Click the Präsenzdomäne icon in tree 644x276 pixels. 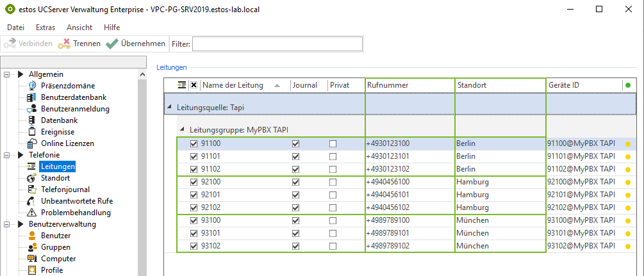click(x=32, y=86)
